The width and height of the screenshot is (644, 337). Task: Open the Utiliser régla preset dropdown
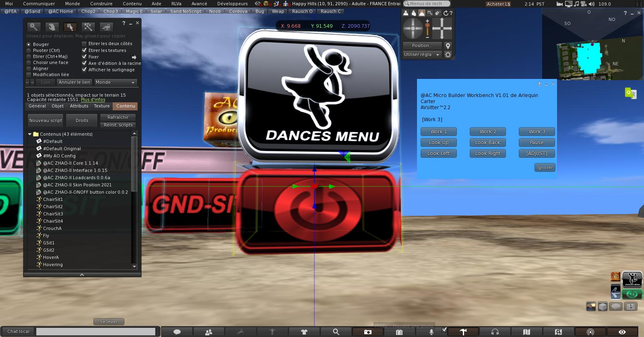(x=421, y=55)
